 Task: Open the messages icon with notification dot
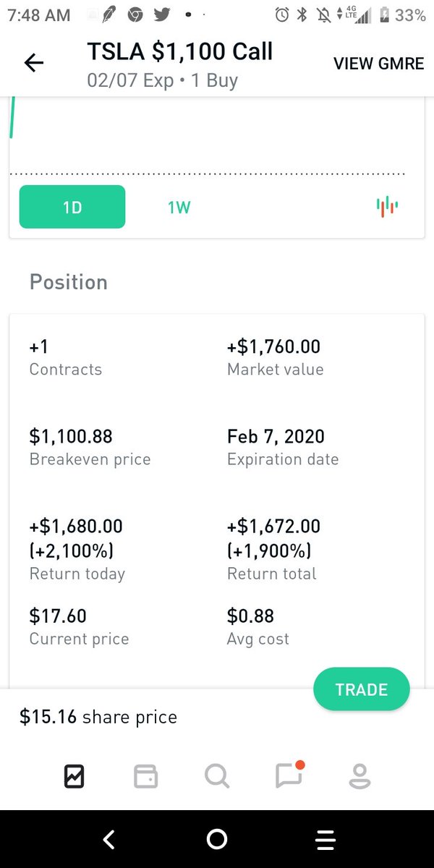[289, 775]
